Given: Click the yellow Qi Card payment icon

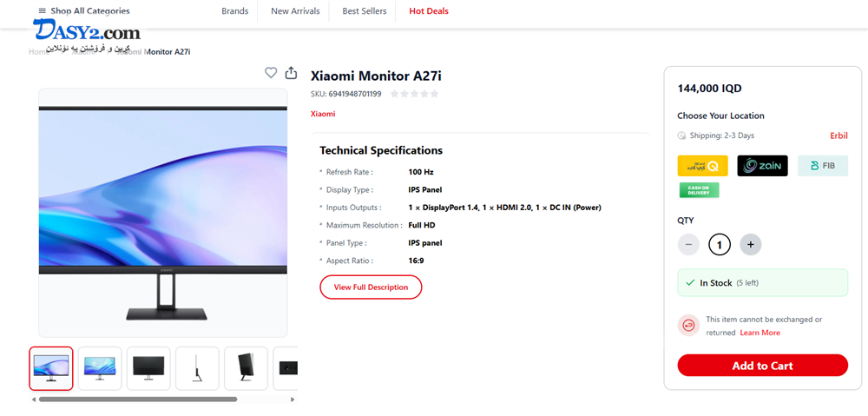Looking at the screenshot, I should pyautogui.click(x=702, y=166).
